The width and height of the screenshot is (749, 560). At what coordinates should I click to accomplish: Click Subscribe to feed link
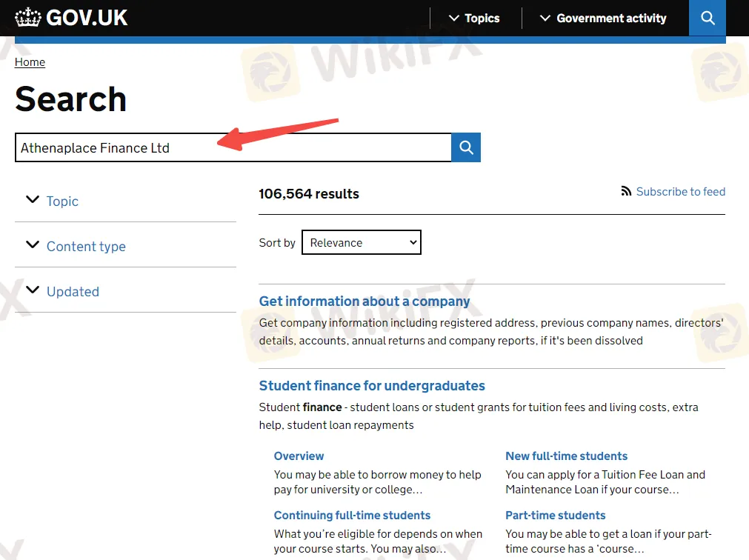(x=681, y=191)
